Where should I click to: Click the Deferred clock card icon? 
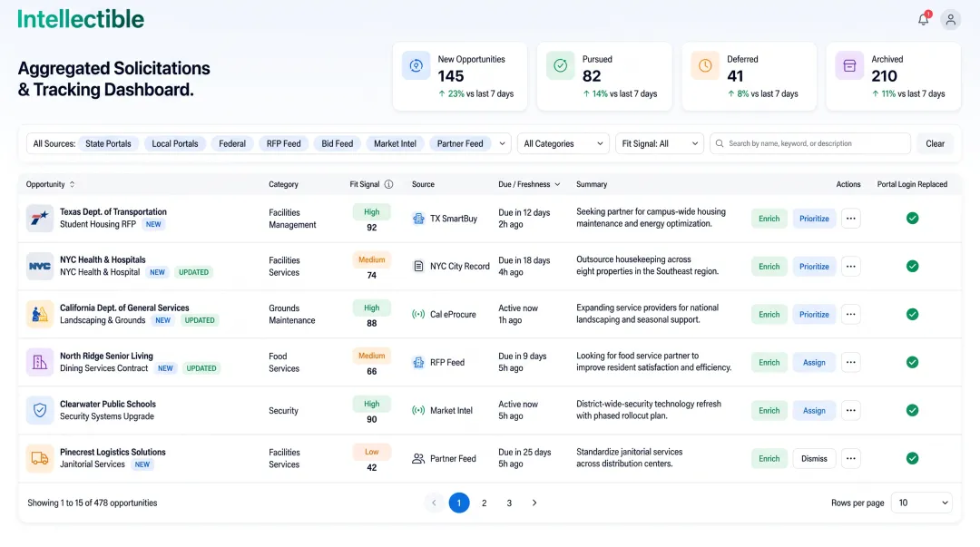point(705,65)
